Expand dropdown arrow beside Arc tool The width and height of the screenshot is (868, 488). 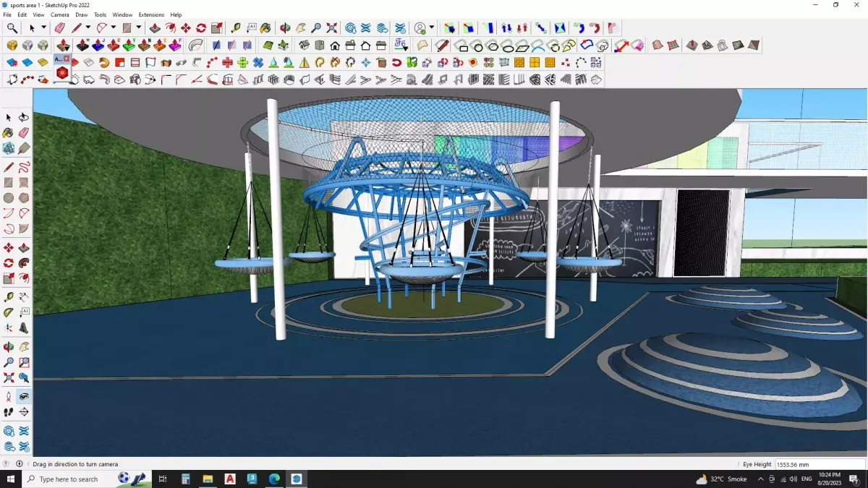point(113,27)
